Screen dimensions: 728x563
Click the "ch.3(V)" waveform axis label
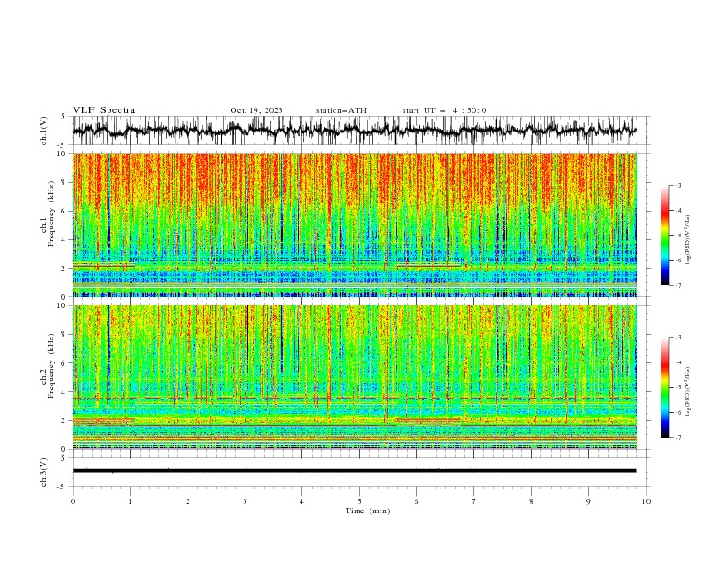pos(44,472)
